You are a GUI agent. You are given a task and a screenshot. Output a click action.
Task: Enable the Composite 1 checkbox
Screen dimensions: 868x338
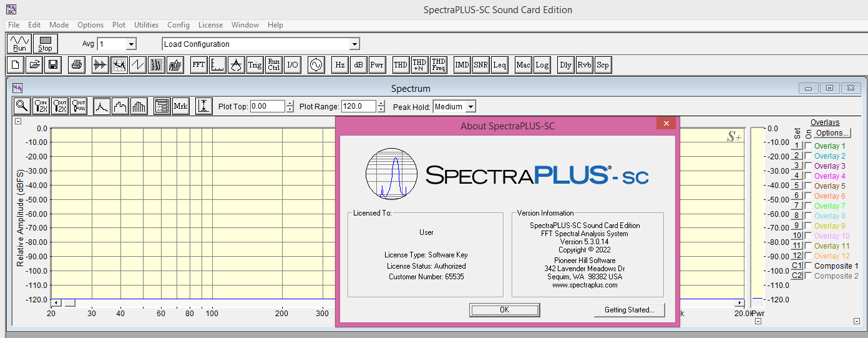809,266
